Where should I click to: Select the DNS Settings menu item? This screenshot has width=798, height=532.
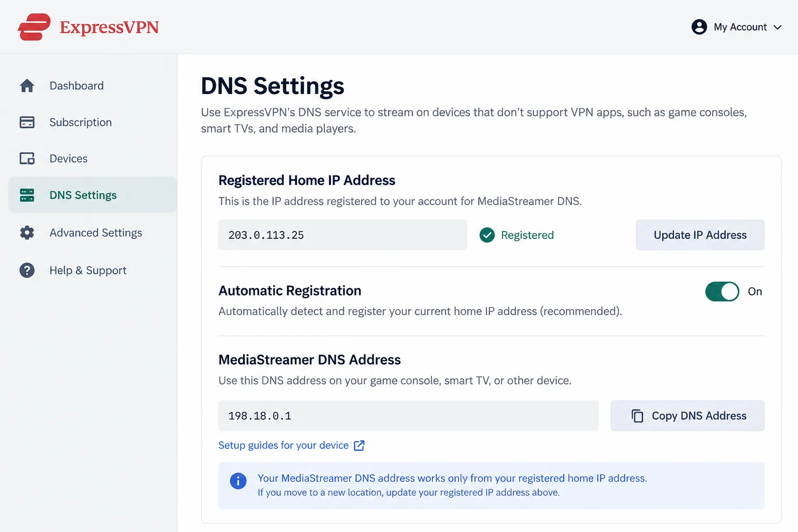(x=92, y=195)
